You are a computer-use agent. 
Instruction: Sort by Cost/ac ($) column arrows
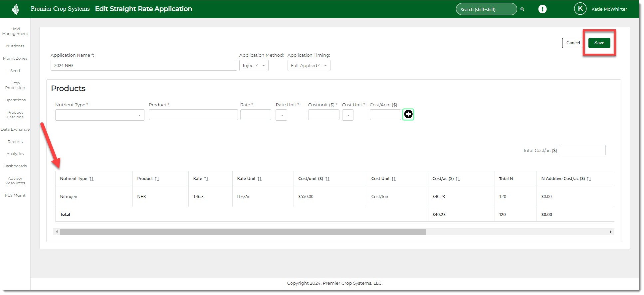click(458, 179)
